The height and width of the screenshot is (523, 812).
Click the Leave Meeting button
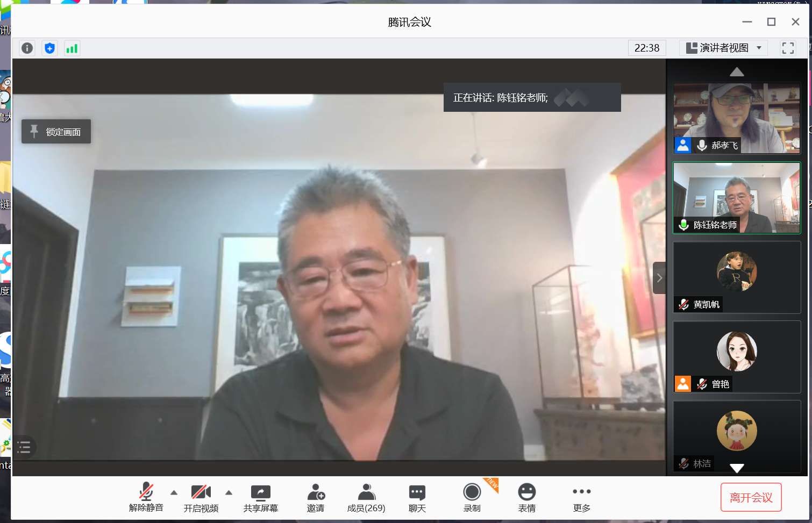(751, 498)
